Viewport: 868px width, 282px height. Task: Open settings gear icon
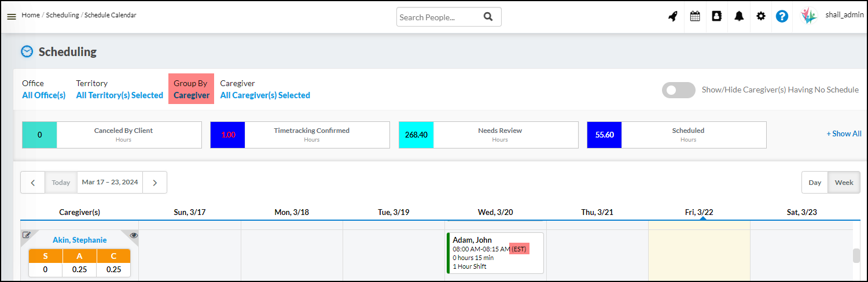[x=761, y=17]
